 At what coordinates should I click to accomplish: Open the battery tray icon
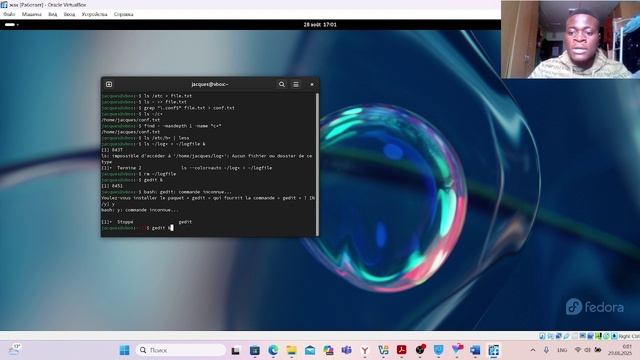(598, 350)
